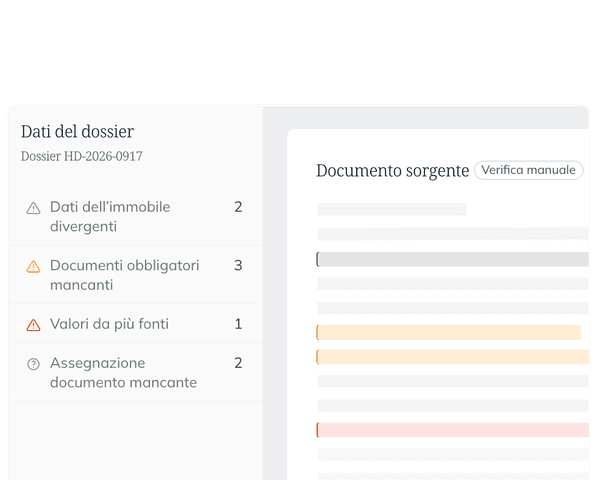596x480 pixels.
Task: Click count 3 for Documenti obbligatori mancanti
Action: [x=238, y=266]
